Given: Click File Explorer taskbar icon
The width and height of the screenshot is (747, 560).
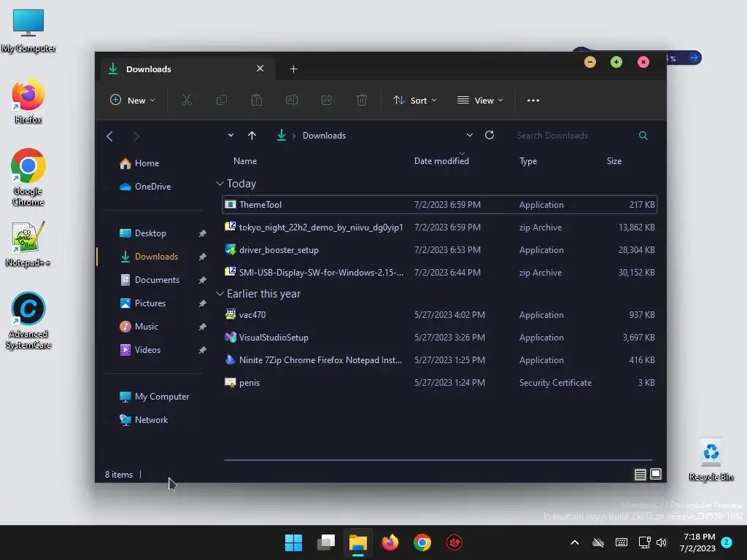Looking at the screenshot, I should click(357, 542).
